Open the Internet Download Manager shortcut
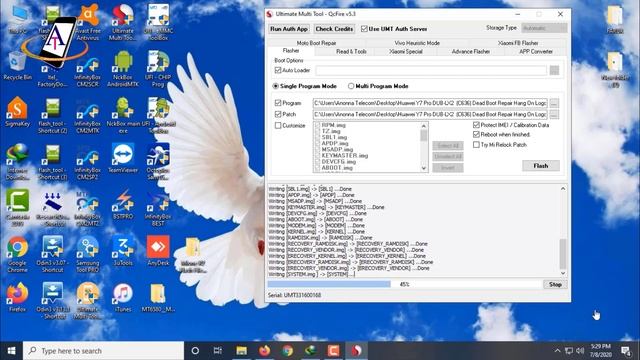Viewport: 640px width, 360px height. [x=17, y=162]
